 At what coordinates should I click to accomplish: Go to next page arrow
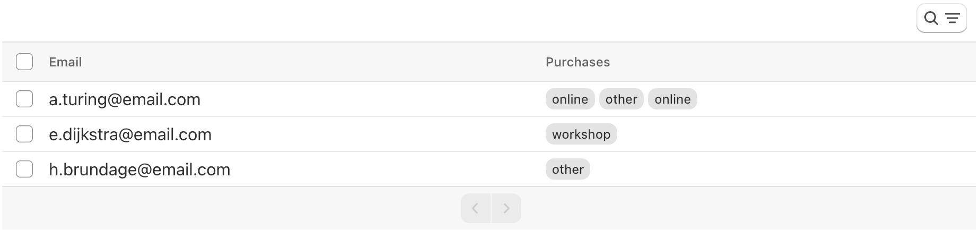tap(506, 208)
